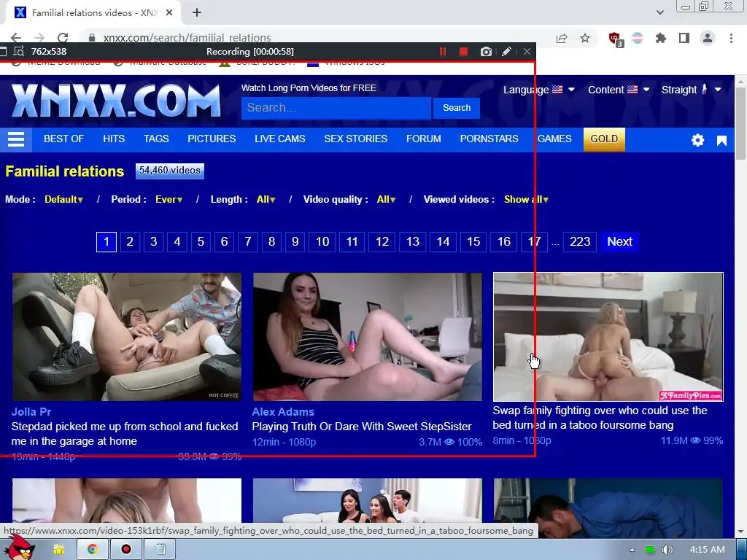Viewport: 747px width, 560px height.
Task: Open site settings gear icon
Action: coord(697,140)
